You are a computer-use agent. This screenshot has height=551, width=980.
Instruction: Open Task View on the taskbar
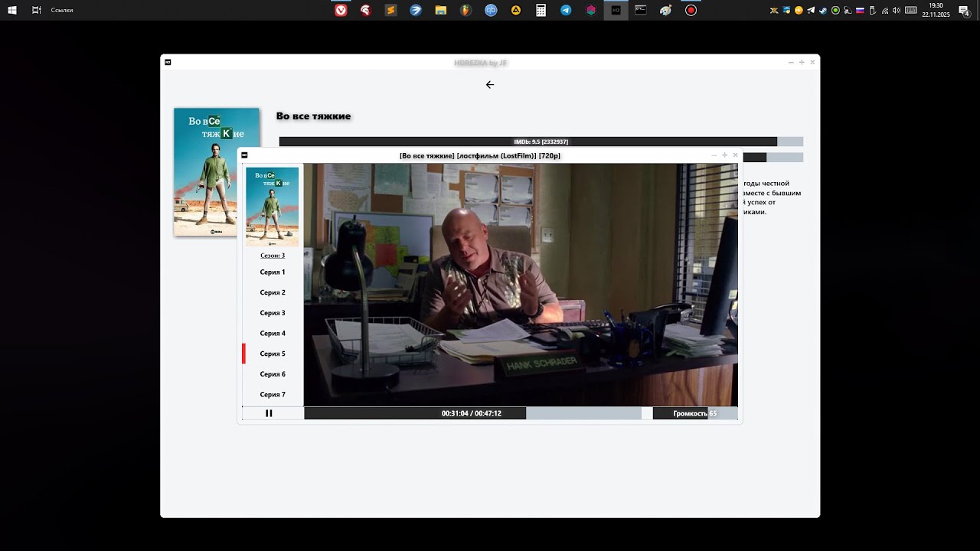click(37, 10)
